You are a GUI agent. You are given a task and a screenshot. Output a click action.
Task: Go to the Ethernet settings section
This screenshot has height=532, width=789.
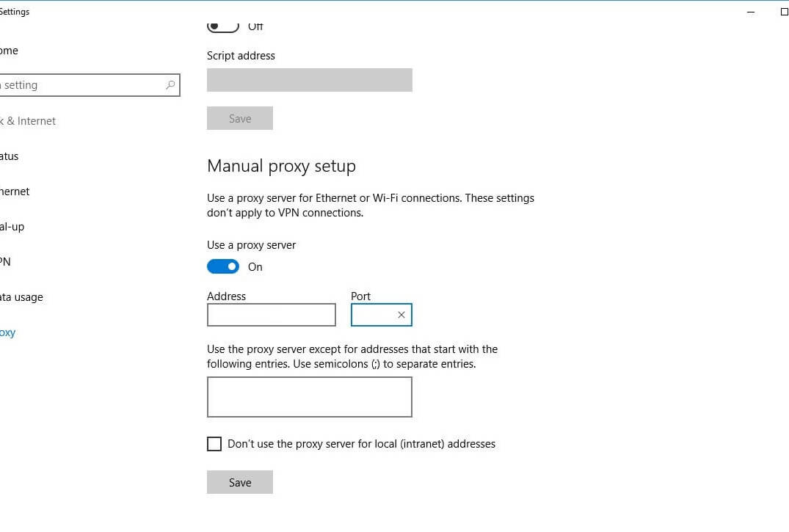[14, 192]
